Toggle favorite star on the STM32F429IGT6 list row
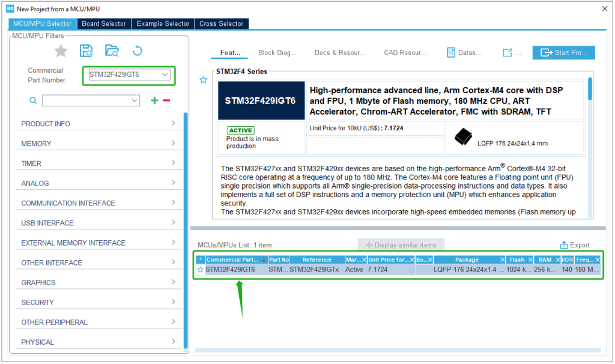 [201, 270]
